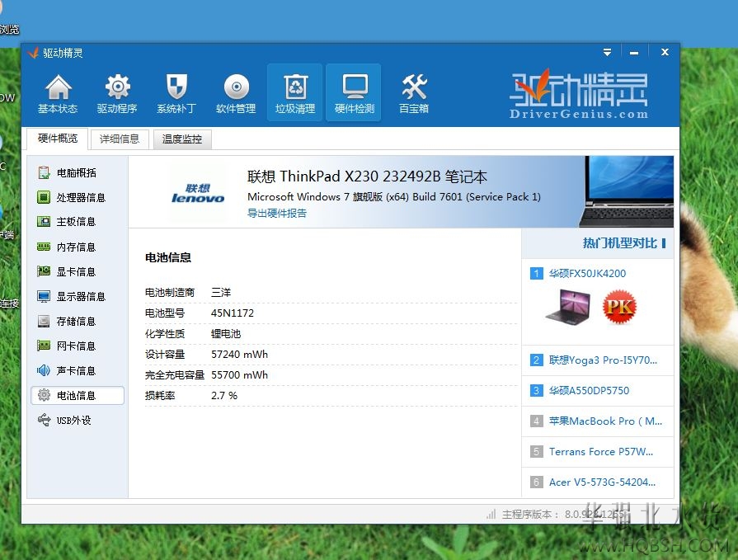Switch to the 硬件概览 tab
This screenshot has width=738, height=560.
click(x=58, y=139)
